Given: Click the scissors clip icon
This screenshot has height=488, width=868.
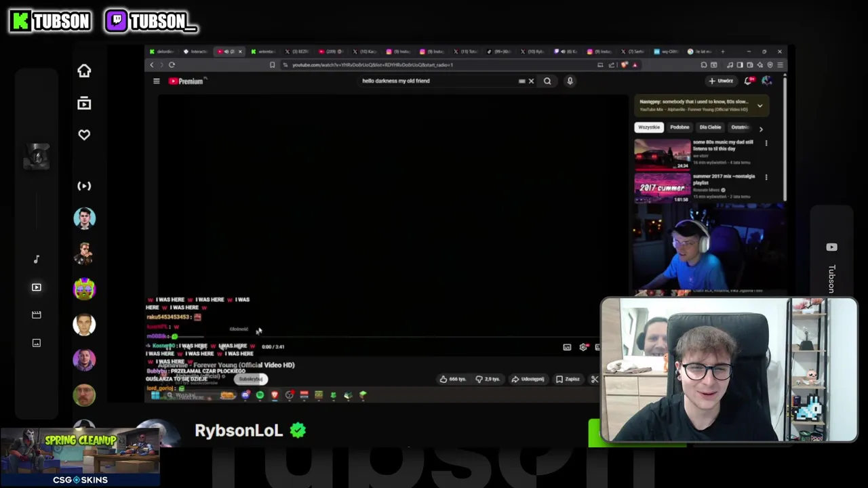Looking at the screenshot, I should (x=595, y=380).
